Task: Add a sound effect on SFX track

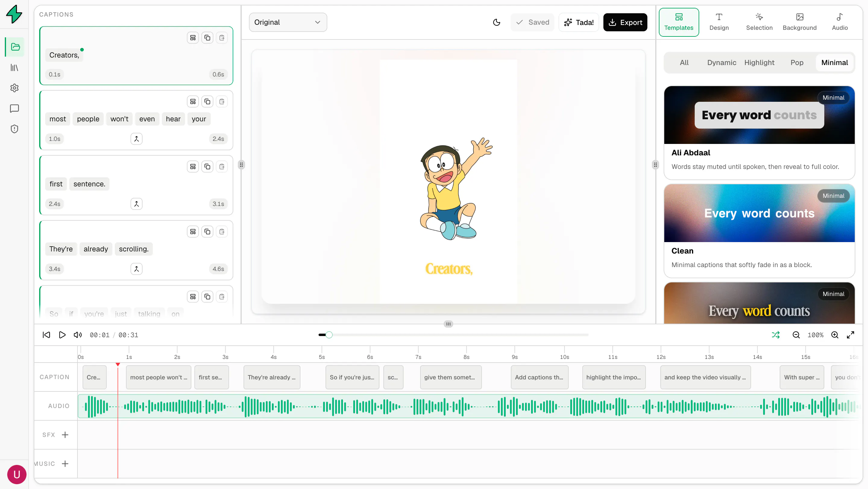Action: point(65,435)
